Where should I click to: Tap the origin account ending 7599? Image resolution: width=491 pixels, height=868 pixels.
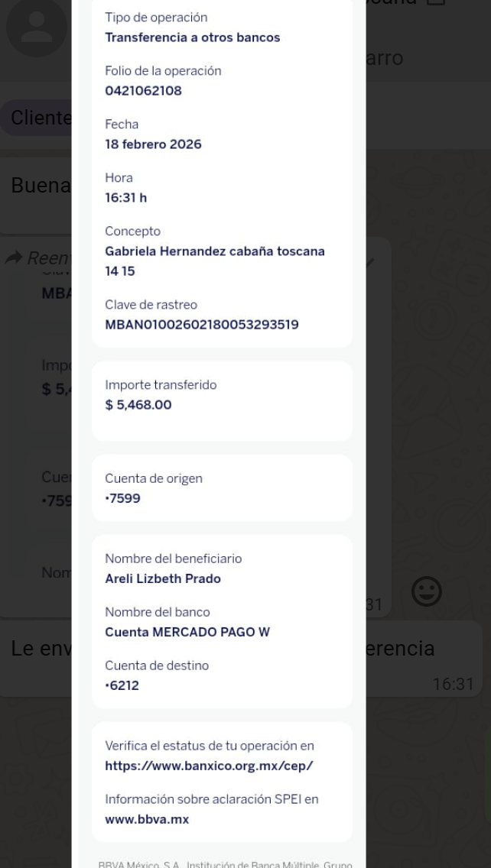click(122, 499)
